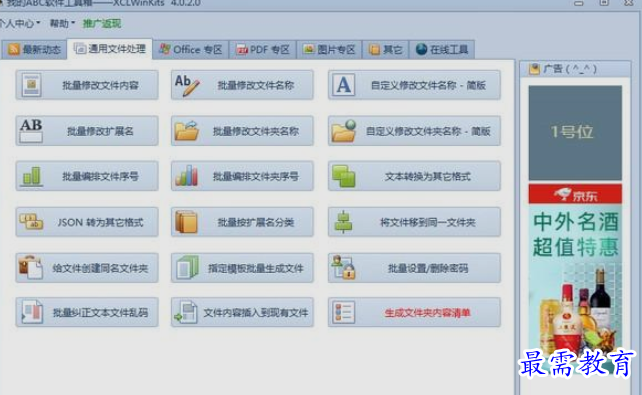Switch to the 其它 tab
The width and height of the screenshot is (642, 395).
click(385, 50)
